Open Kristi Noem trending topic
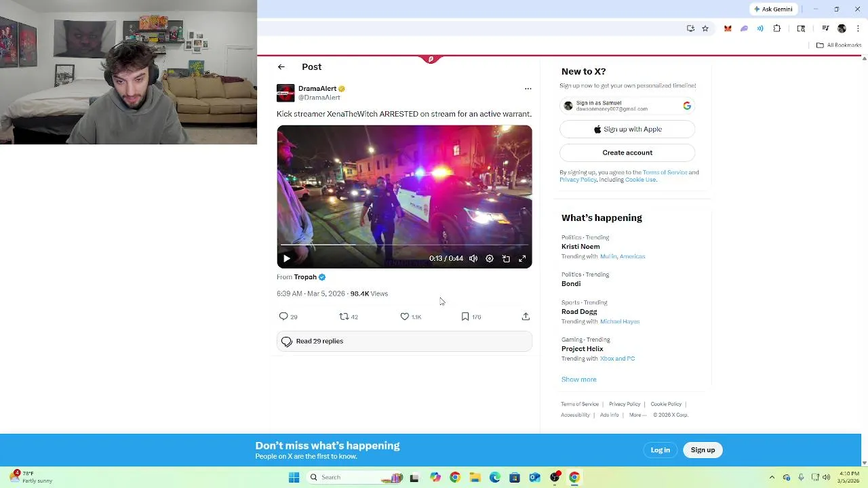868x488 pixels. coord(580,247)
